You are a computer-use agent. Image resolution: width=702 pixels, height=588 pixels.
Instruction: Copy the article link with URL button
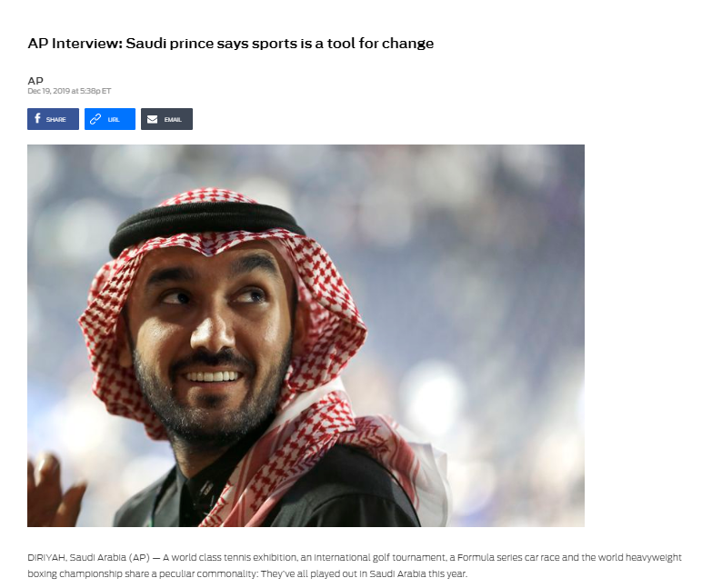(110, 119)
